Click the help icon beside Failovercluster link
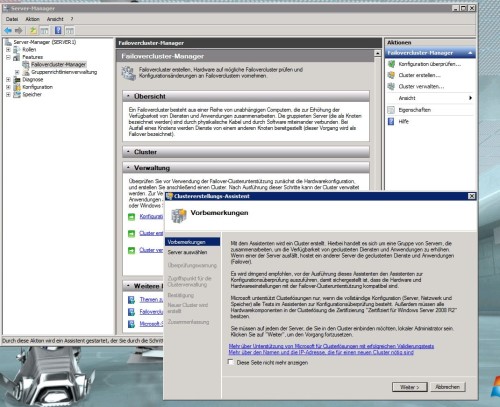This screenshot has height=407, width=500. 132,312
